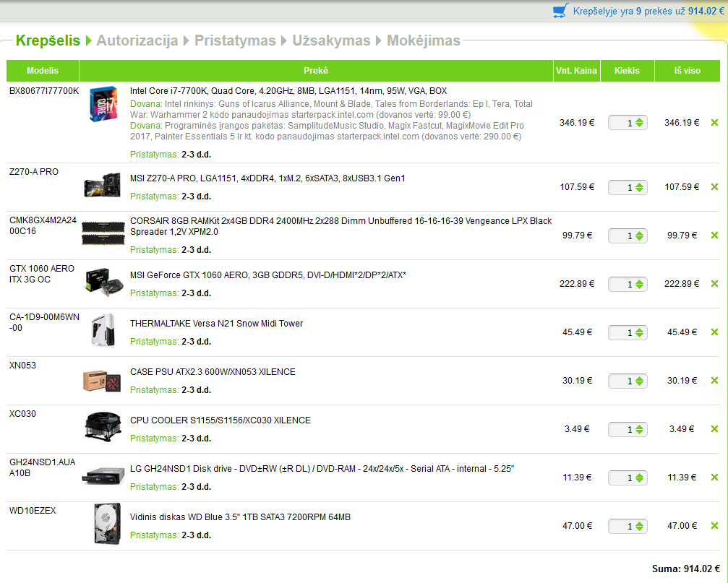Select model code GH24NSD1.AUAA10B
The image size is (728, 583).
pyautogui.click(x=42, y=467)
